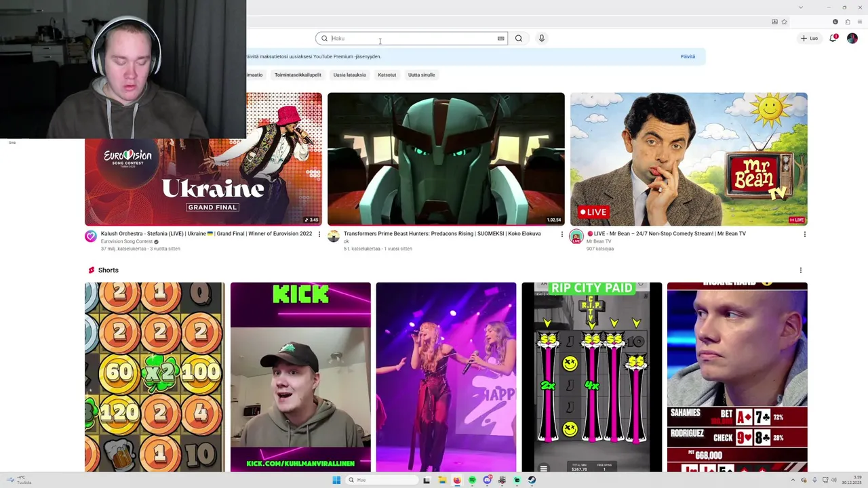Image resolution: width=868 pixels, height=488 pixels.
Task: Focus the YouTube Haku search field
Action: click(x=412, y=39)
